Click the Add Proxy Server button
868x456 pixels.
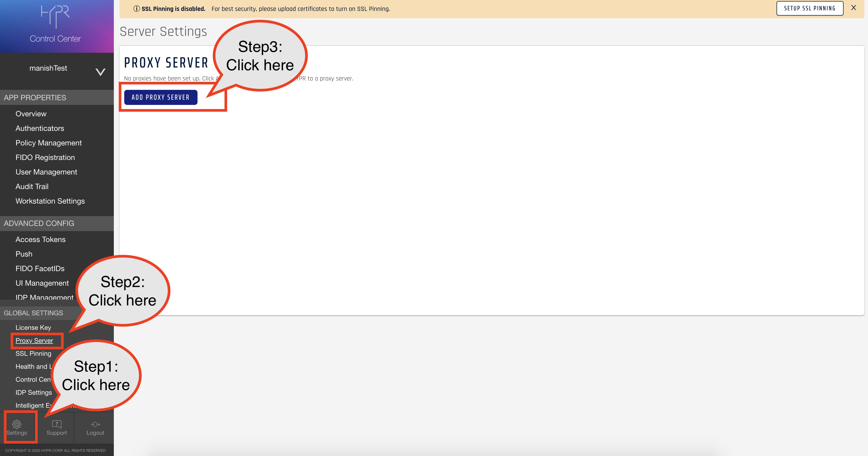point(160,97)
